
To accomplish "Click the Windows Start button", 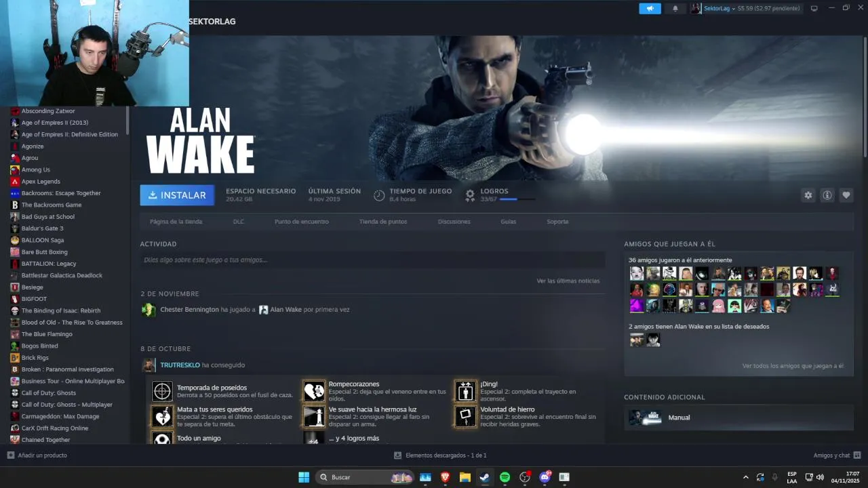I will pos(304,477).
